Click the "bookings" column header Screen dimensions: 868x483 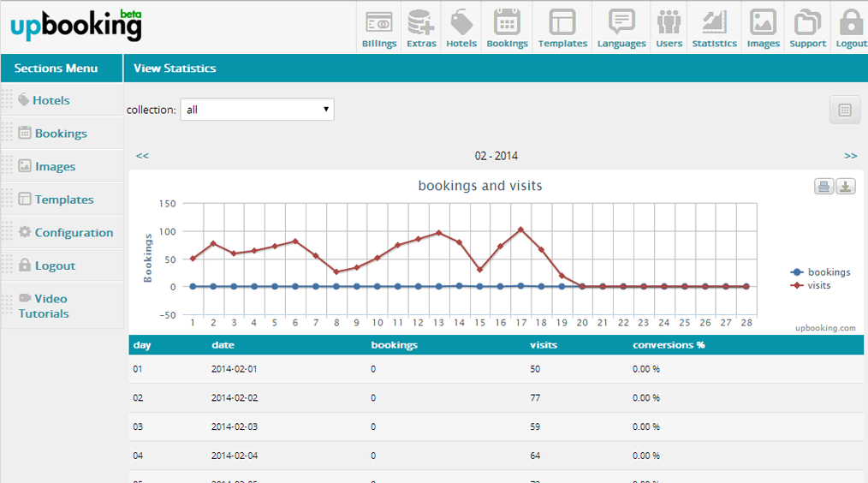(x=394, y=345)
